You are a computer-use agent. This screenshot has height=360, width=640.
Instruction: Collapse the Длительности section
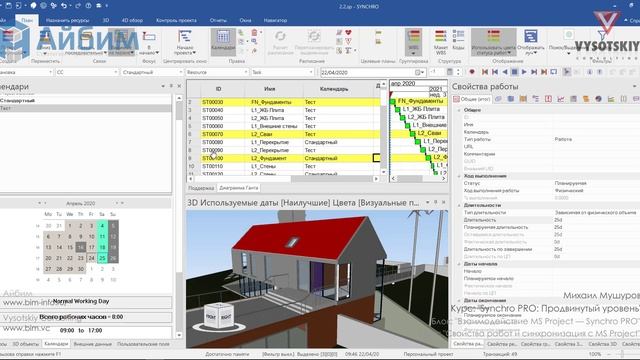click(x=459, y=205)
